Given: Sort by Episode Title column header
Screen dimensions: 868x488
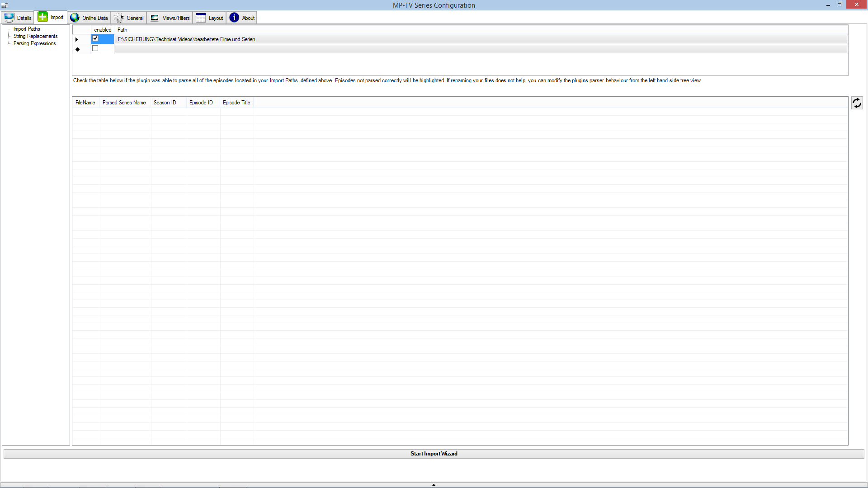Looking at the screenshot, I should (x=236, y=103).
